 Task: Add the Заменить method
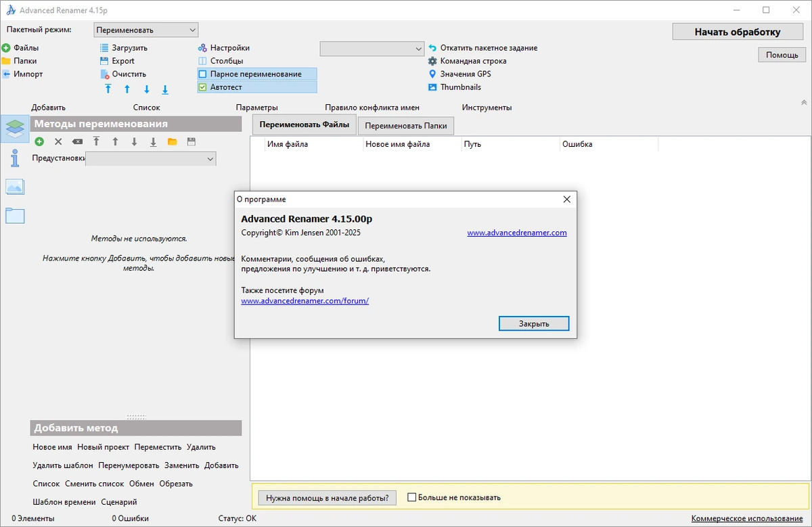pyautogui.click(x=181, y=465)
